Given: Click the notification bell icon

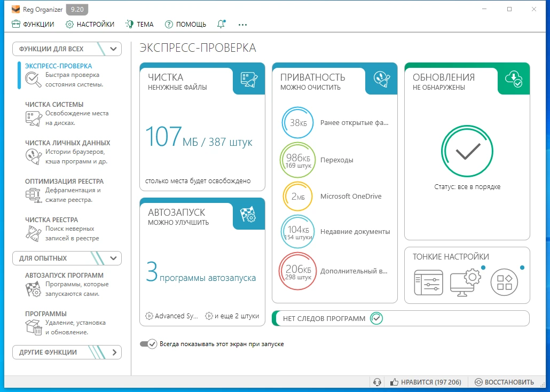Looking at the screenshot, I should click(221, 24).
